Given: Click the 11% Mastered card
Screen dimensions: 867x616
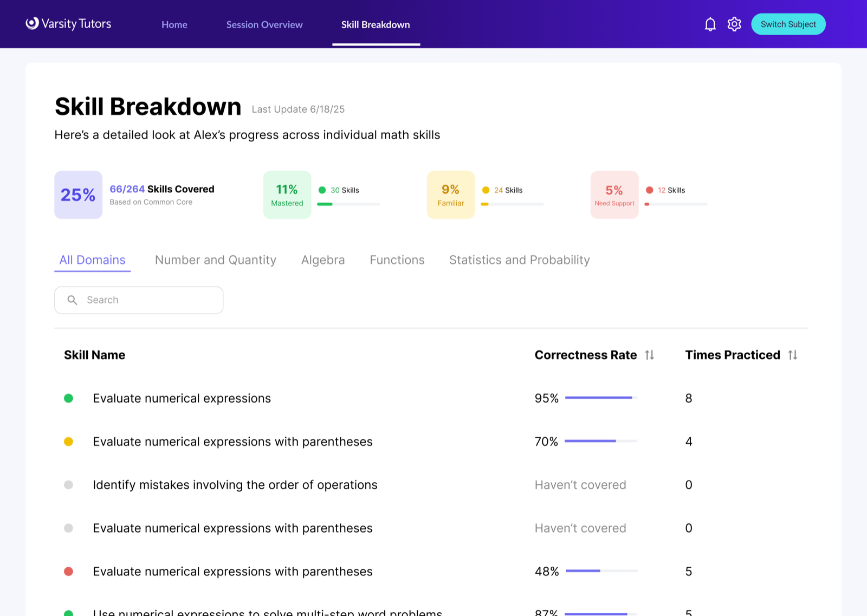Looking at the screenshot, I should [287, 195].
